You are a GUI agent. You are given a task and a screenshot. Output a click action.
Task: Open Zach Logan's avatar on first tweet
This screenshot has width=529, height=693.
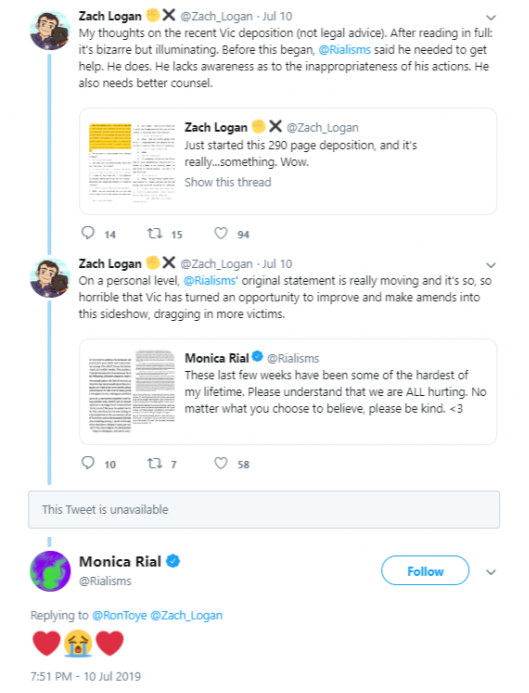[50, 31]
